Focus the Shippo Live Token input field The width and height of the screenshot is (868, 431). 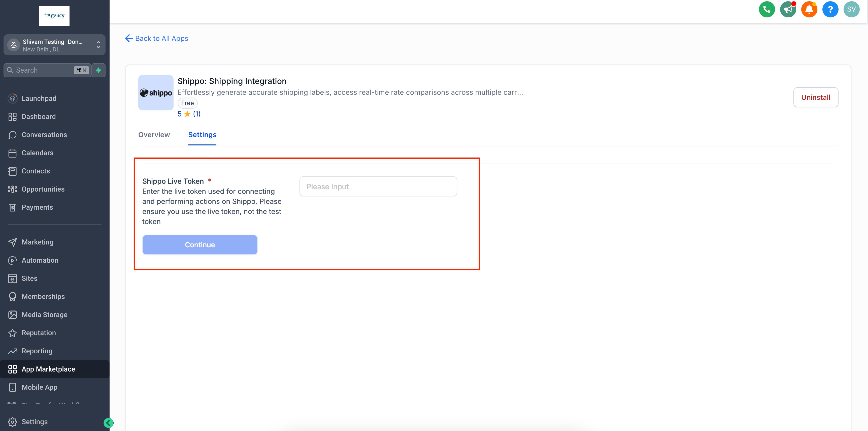[378, 187]
